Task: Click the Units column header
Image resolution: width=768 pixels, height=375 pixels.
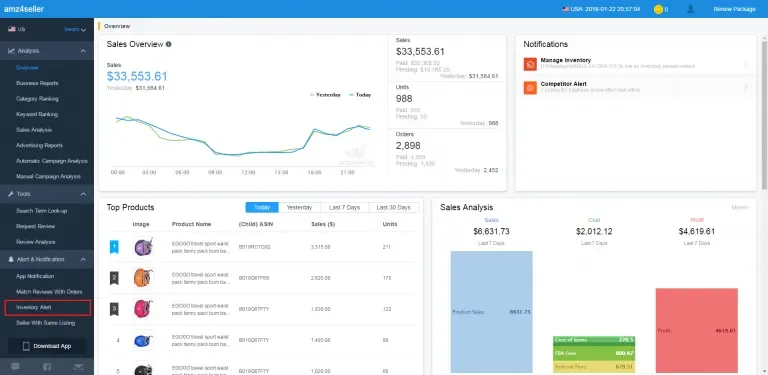Action: 390,224
